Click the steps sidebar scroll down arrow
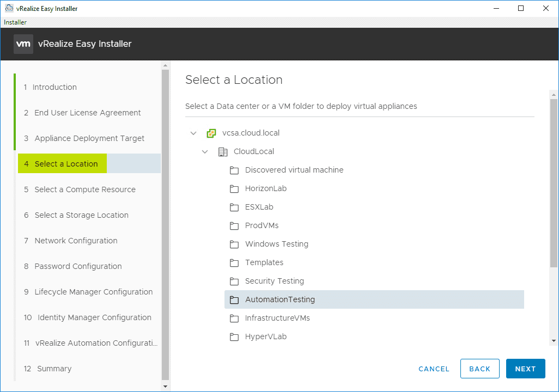The image size is (559, 392). tap(166, 386)
